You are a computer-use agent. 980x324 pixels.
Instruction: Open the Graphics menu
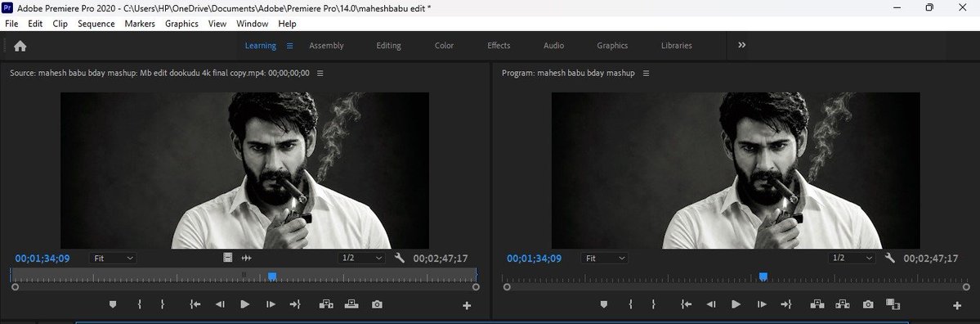point(181,24)
